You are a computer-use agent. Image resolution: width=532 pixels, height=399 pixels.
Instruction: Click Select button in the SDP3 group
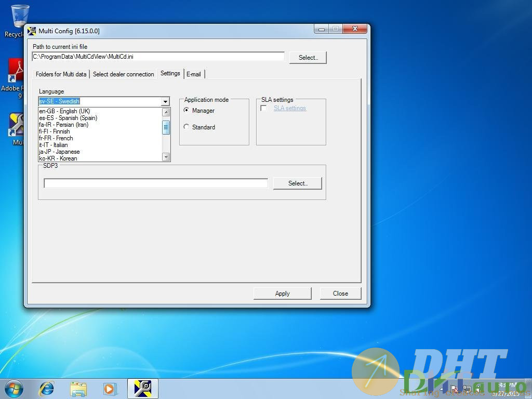pos(298,183)
